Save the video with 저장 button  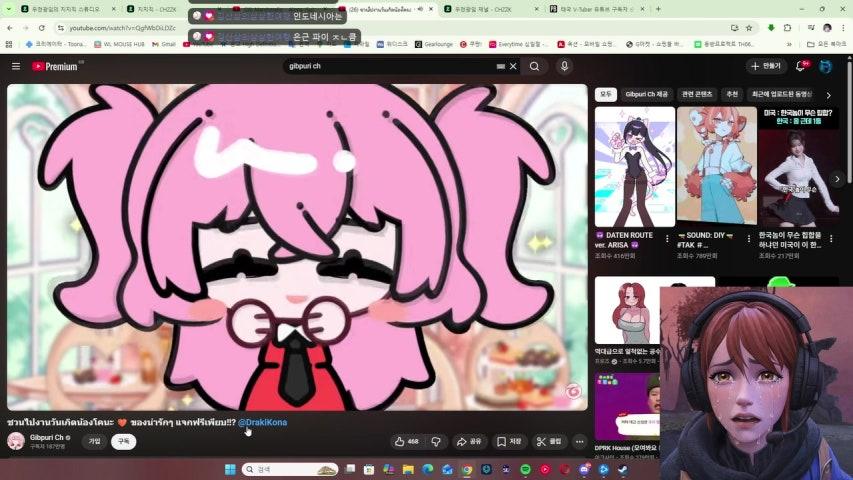tap(509, 441)
